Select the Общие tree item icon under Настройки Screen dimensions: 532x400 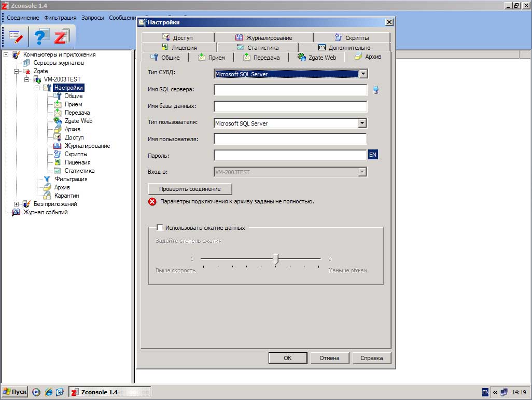(x=58, y=96)
